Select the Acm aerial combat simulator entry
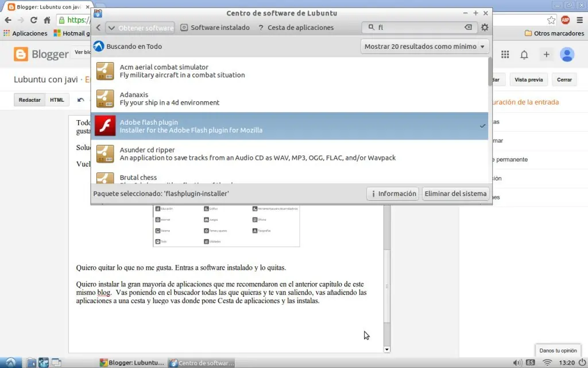Image resolution: width=588 pixels, height=368 pixels. point(289,71)
